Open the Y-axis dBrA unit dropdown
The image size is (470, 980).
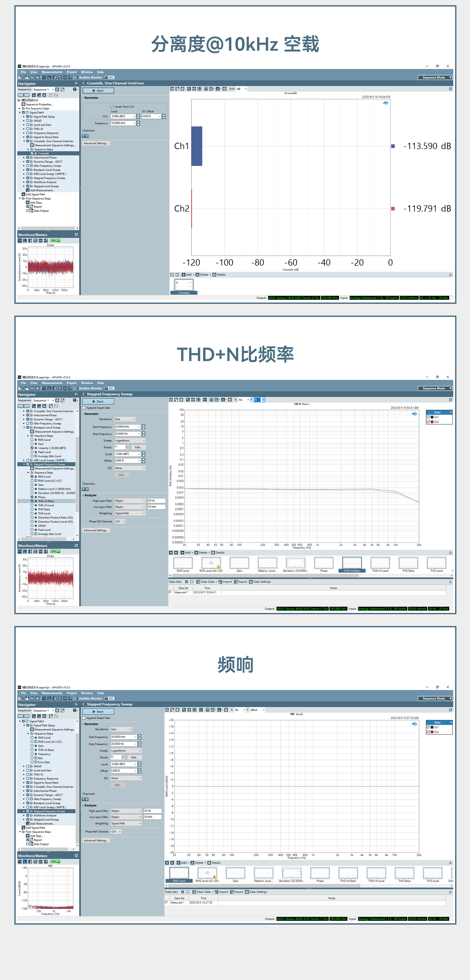coord(263,710)
